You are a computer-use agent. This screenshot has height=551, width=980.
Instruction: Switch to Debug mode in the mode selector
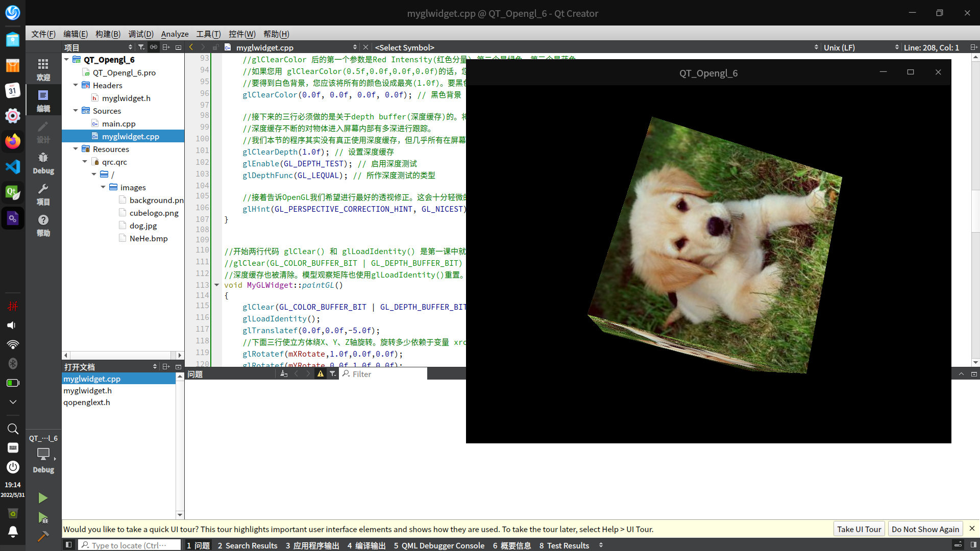pyautogui.click(x=43, y=163)
